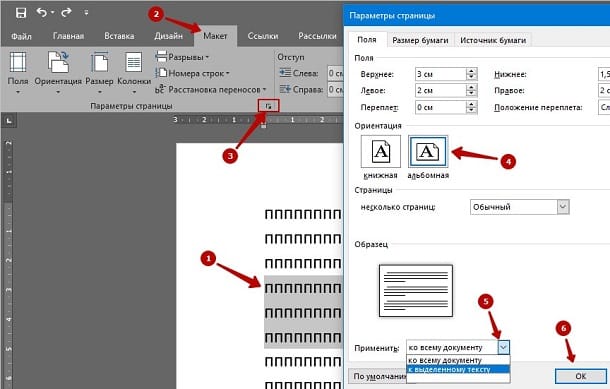Increase the Верхнее margin with up spinner

pos(472,71)
